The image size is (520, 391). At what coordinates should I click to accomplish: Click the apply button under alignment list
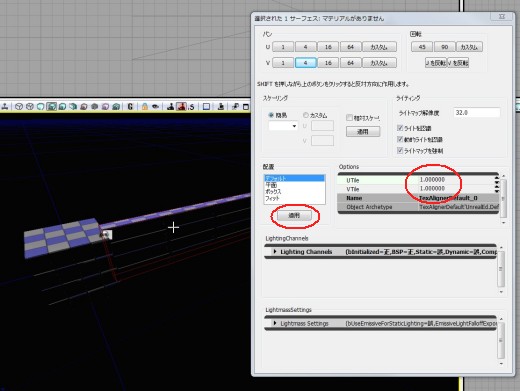click(294, 216)
